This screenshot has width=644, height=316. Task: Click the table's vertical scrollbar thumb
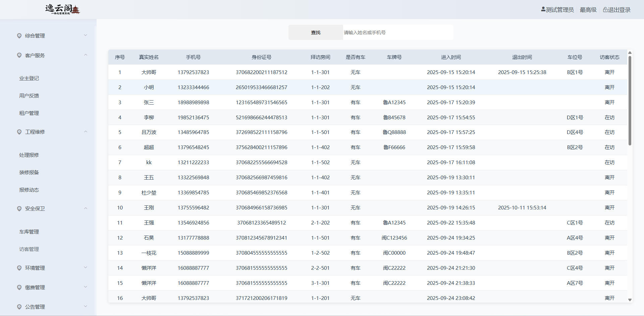(630, 101)
